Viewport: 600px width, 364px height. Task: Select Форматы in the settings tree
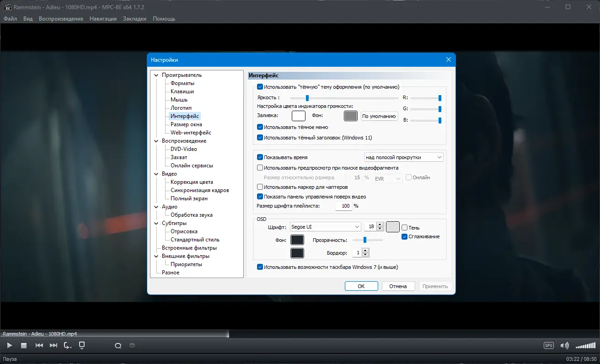pyautogui.click(x=182, y=83)
